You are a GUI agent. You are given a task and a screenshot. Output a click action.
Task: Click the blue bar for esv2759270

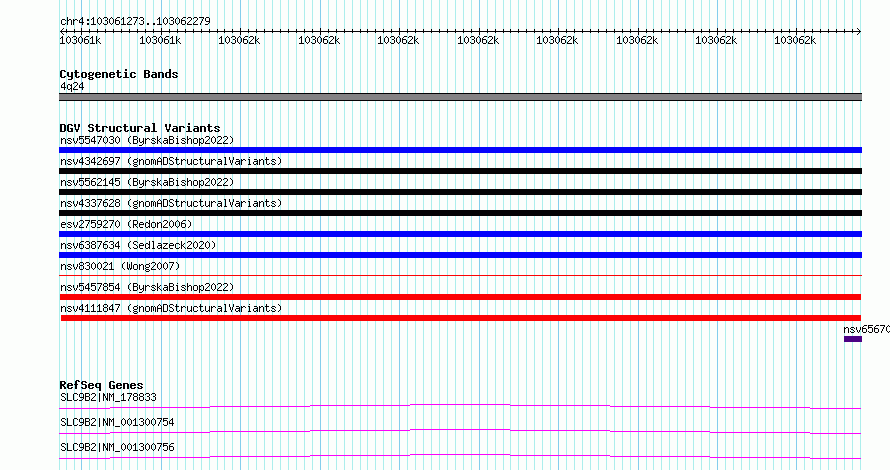pos(460,234)
